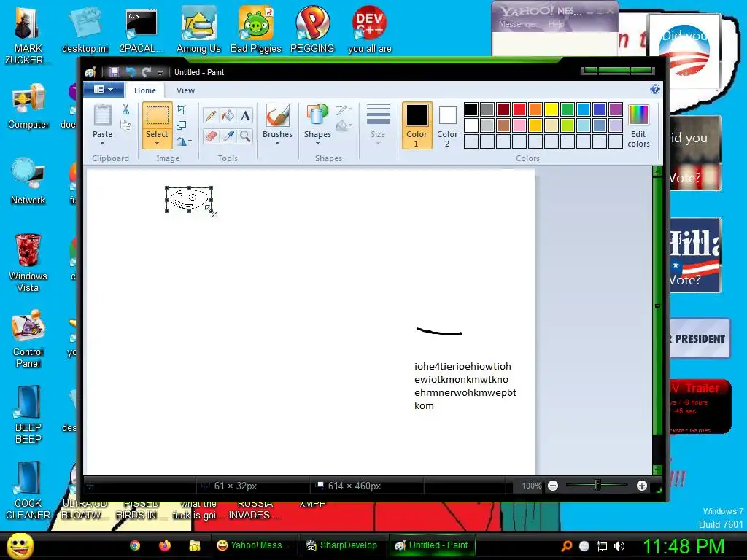Open the Shape fill dropdown

344,126
